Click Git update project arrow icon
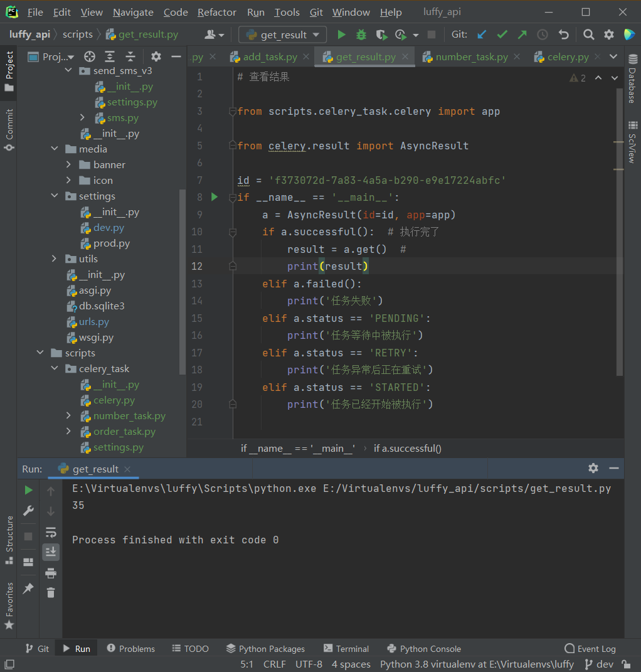Screen dimensions: 641x672 tap(481, 35)
